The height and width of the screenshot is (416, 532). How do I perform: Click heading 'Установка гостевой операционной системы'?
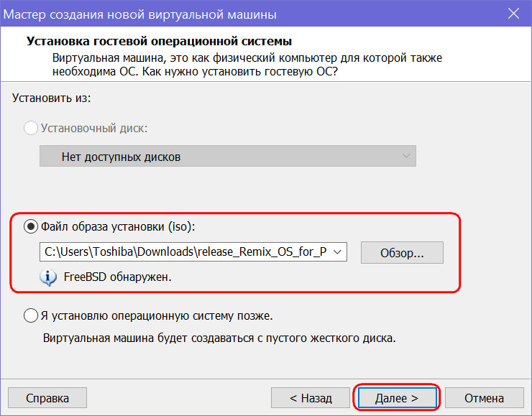[159, 42]
